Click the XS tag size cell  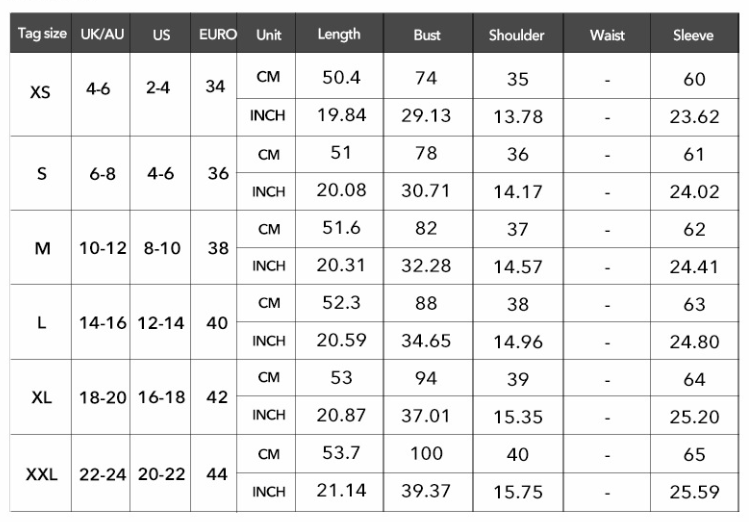[x=40, y=91]
